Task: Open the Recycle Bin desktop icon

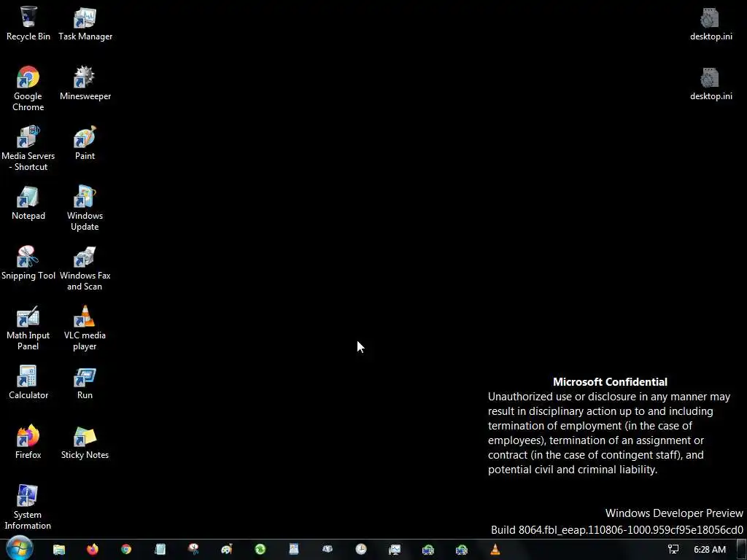Action: (28, 23)
